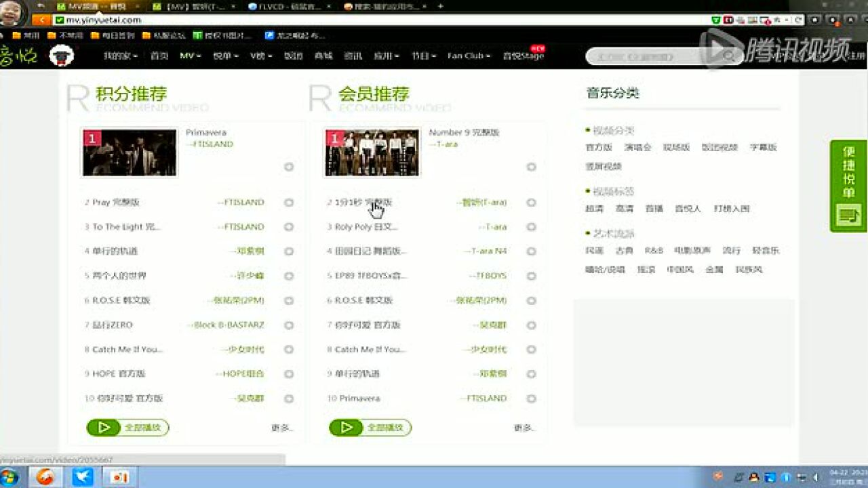Image resolution: width=868 pixels, height=488 pixels.
Task: Click 更多 link under 会员推荐 list
Action: click(524, 428)
